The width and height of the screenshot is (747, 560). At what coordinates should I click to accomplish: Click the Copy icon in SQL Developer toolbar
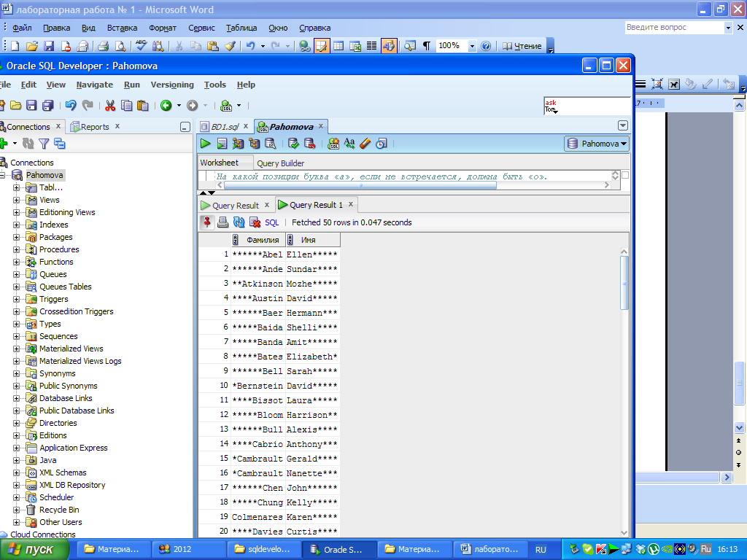point(126,105)
